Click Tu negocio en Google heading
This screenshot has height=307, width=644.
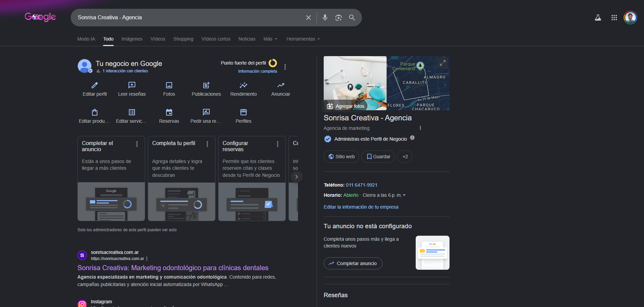pyautogui.click(x=129, y=64)
